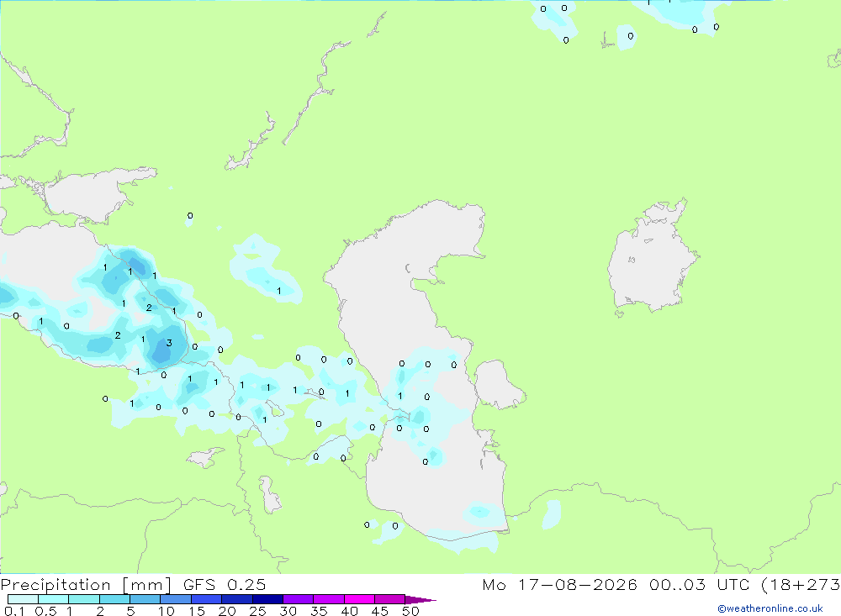The image size is (841, 616).
Task: Click the '3' precipitation value on the map
Action: point(169,343)
